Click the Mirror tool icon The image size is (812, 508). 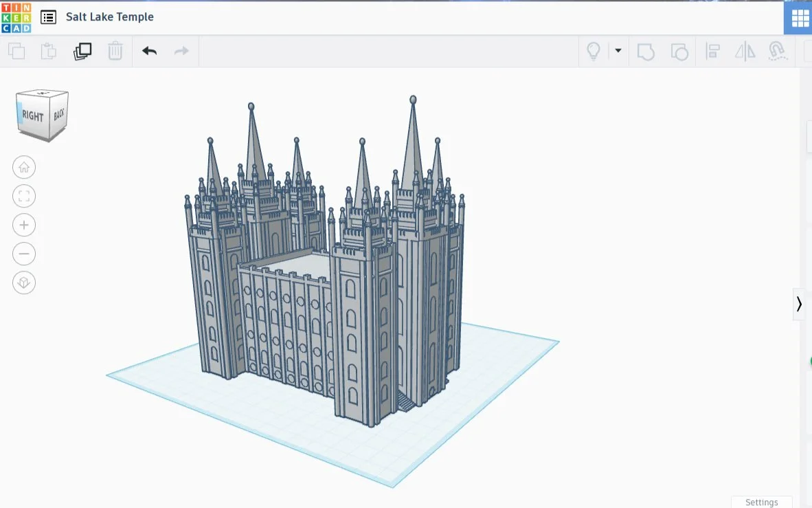(x=745, y=51)
